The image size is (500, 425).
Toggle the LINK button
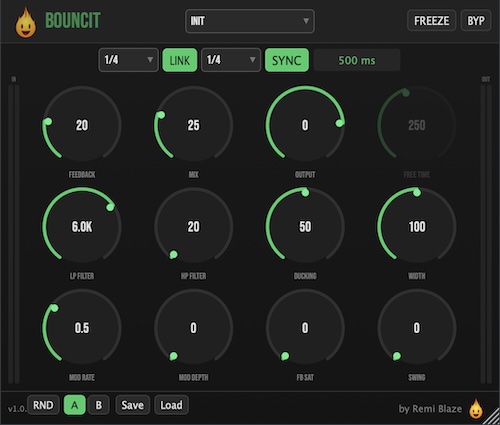[180, 60]
